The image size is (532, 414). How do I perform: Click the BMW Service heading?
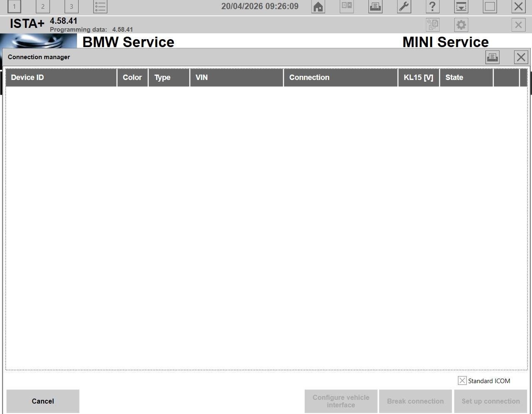click(x=128, y=42)
